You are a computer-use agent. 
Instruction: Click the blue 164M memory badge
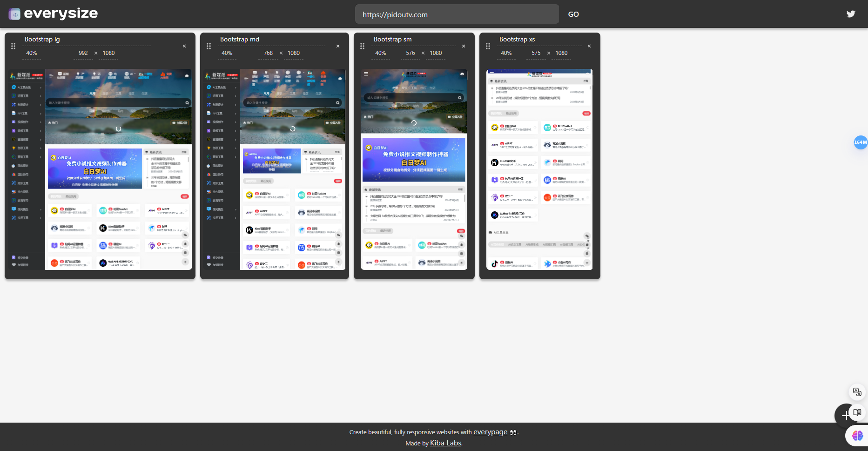pyautogui.click(x=861, y=142)
